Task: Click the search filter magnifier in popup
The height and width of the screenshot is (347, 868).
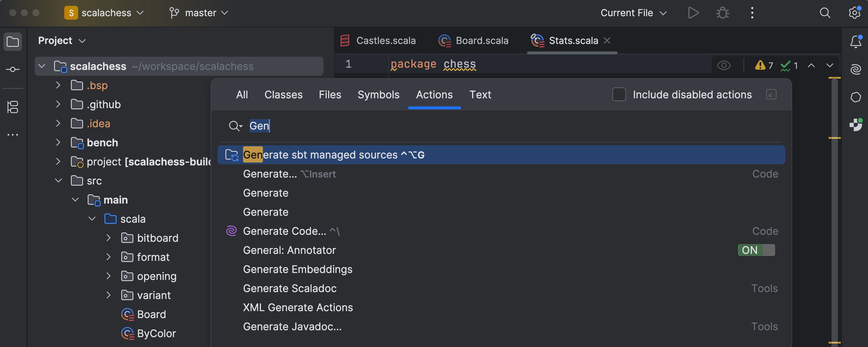Action: coord(236,126)
